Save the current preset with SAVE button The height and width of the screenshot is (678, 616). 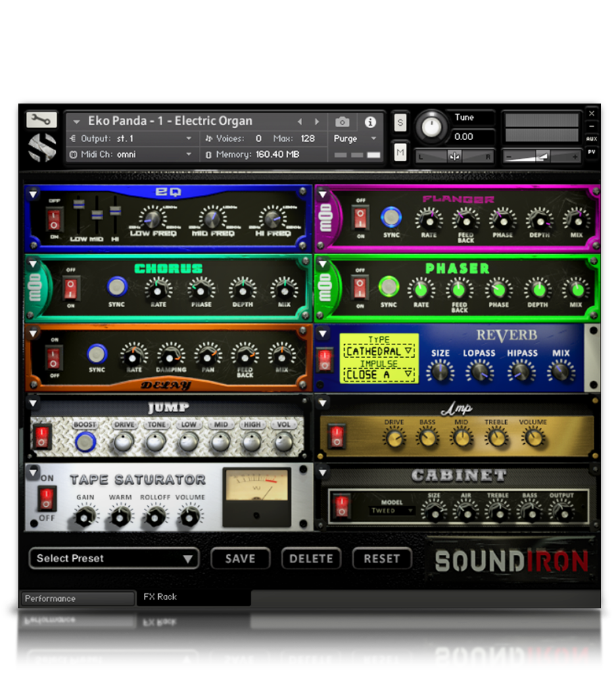pyautogui.click(x=240, y=559)
